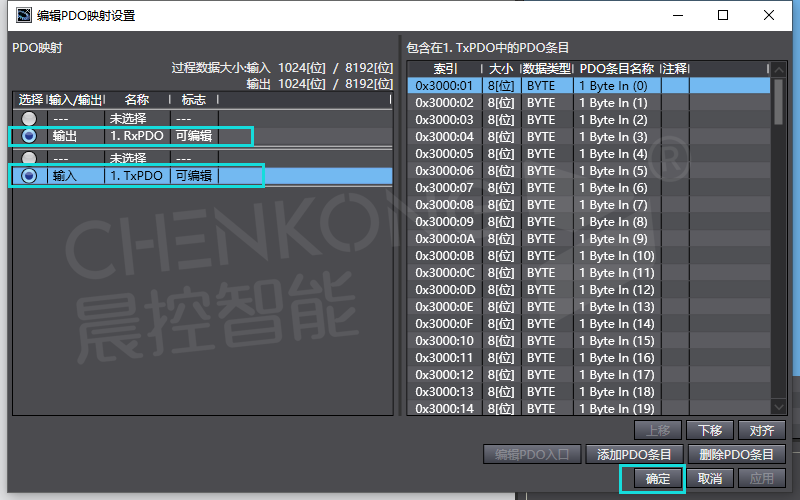Image resolution: width=800 pixels, height=500 pixels.
Task: Click the 确定 button to confirm
Action: click(x=658, y=479)
